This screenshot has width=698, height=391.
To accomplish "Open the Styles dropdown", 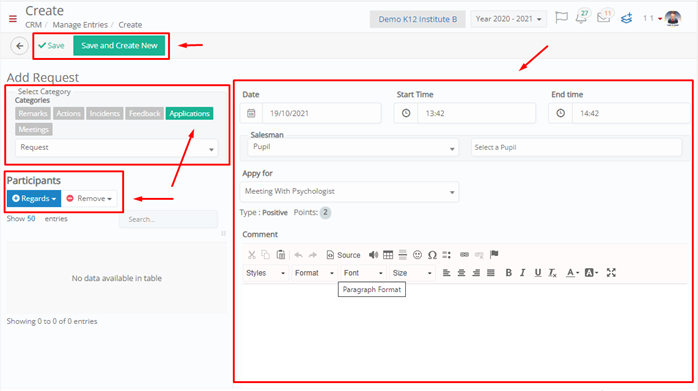I will 265,273.
